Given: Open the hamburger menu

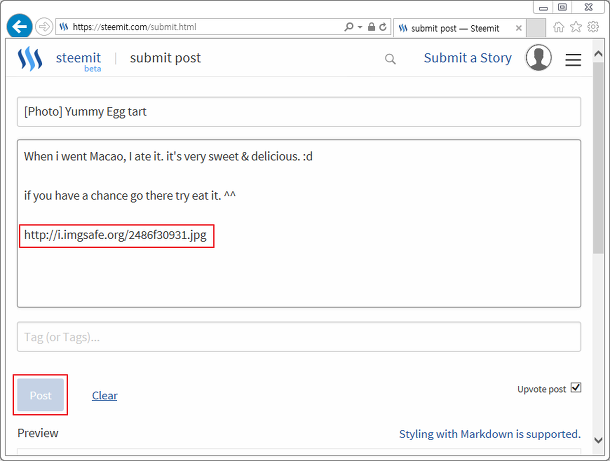Looking at the screenshot, I should tap(573, 60).
